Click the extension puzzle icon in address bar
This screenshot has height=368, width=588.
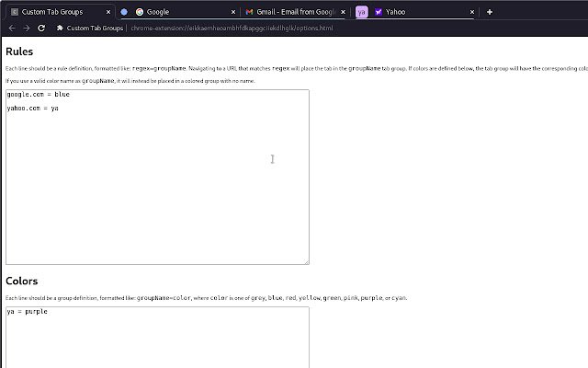point(60,28)
